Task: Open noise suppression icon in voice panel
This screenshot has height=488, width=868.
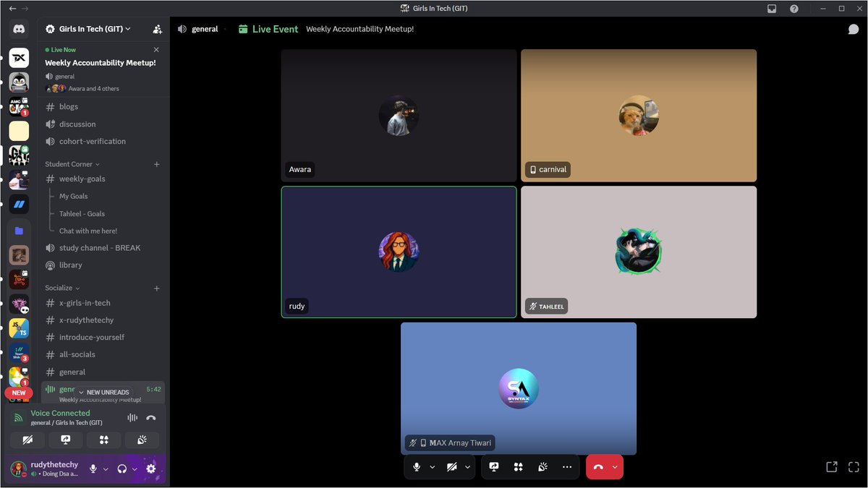Action: 132,417
